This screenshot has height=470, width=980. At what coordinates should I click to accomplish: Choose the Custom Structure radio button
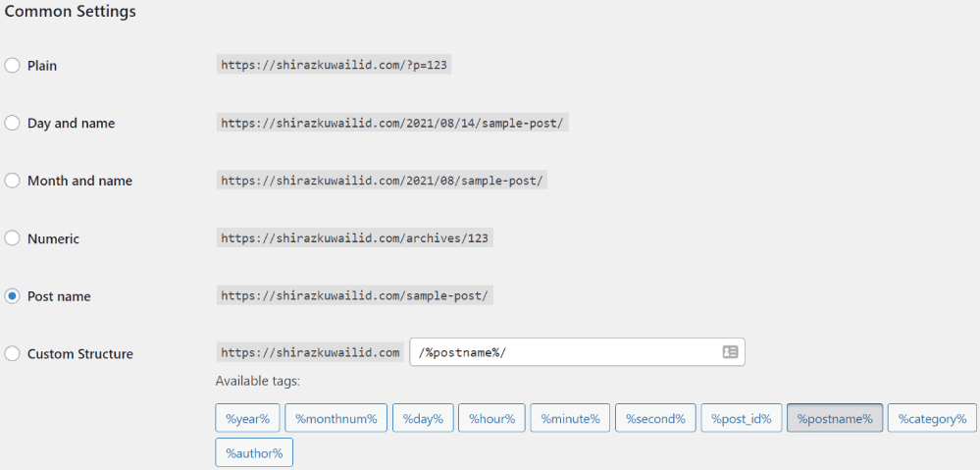point(12,354)
